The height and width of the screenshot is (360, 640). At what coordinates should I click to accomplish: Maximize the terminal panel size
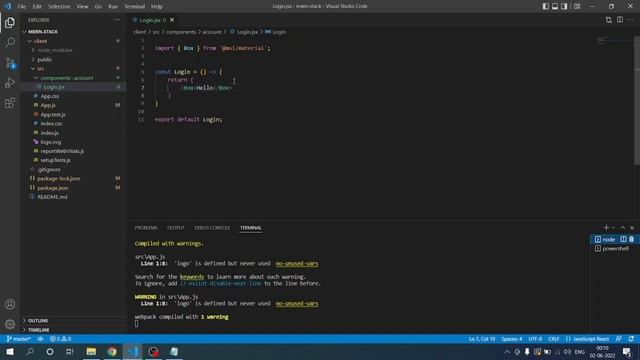[623, 227]
